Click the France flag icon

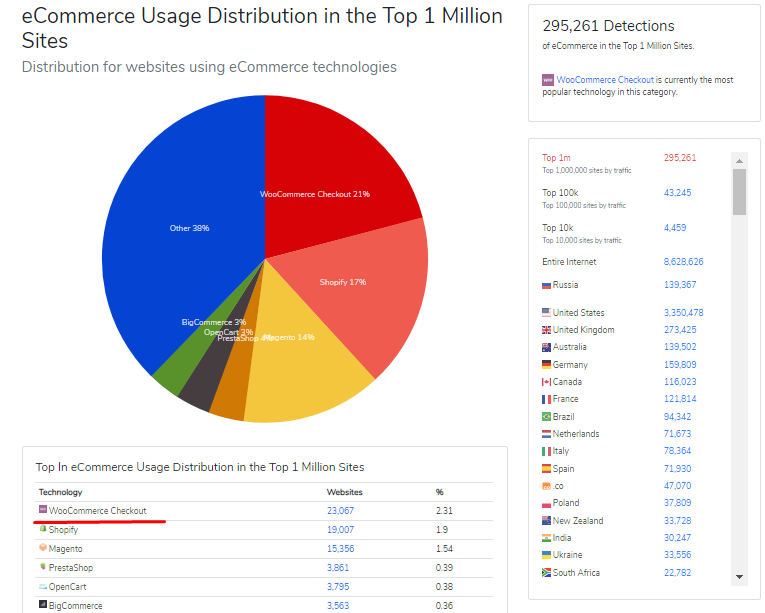[x=546, y=399]
